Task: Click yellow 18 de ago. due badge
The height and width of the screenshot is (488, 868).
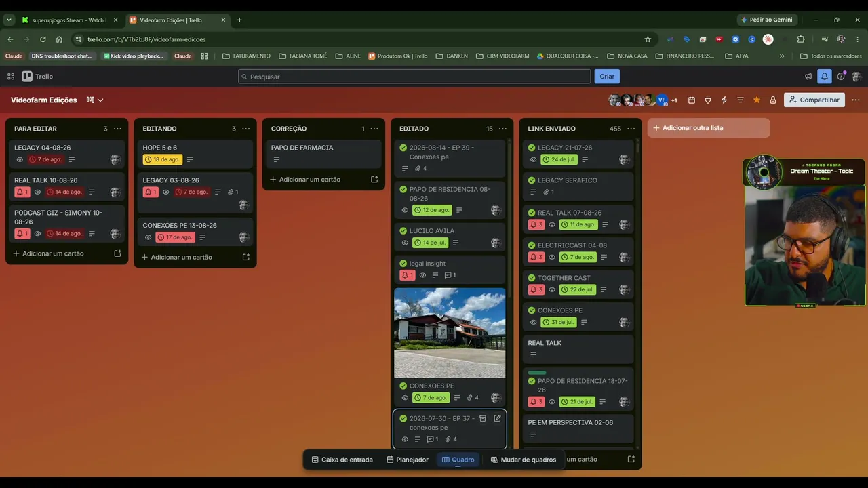Action: 162,160
